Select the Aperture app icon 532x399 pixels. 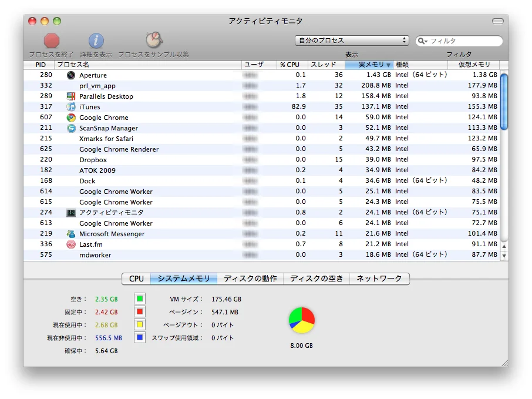click(71, 75)
